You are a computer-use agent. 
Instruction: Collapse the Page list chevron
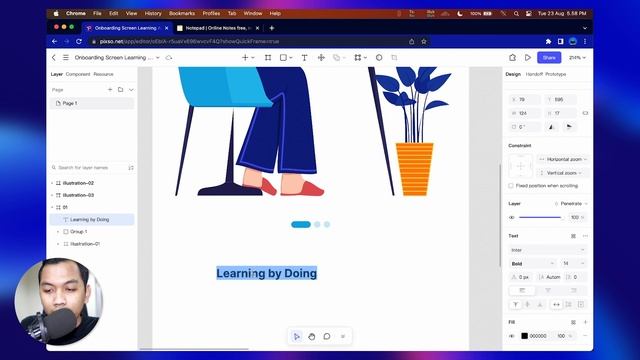coord(131,89)
